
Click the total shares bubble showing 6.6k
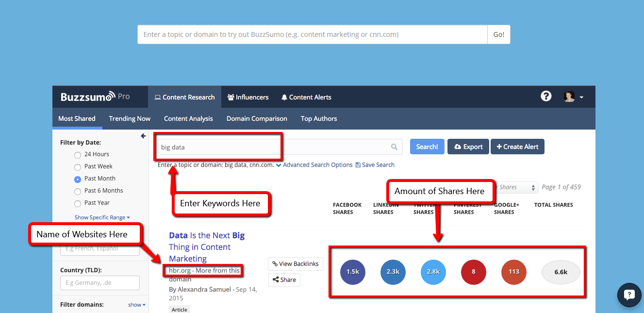(561, 272)
